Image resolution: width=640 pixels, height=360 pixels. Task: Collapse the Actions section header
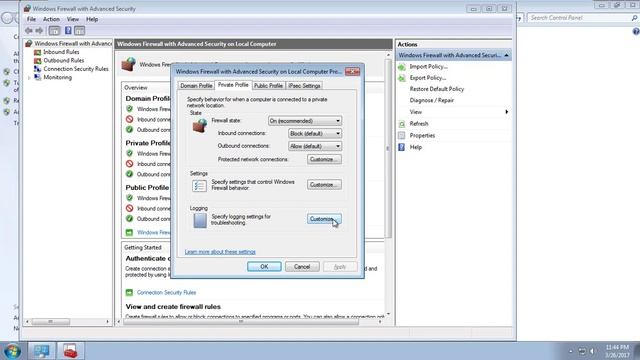507,55
